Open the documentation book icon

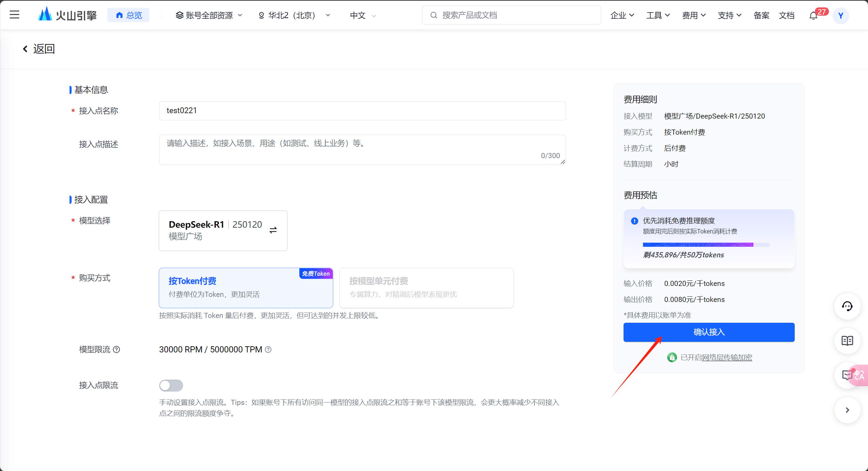coord(847,341)
